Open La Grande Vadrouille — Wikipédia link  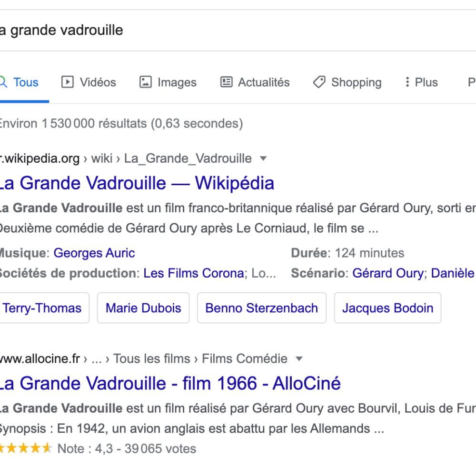tap(136, 183)
